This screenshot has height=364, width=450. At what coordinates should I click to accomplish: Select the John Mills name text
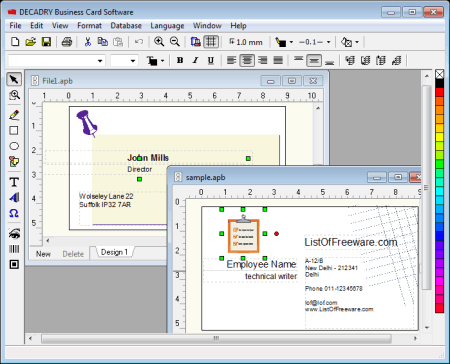tap(148, 158)
